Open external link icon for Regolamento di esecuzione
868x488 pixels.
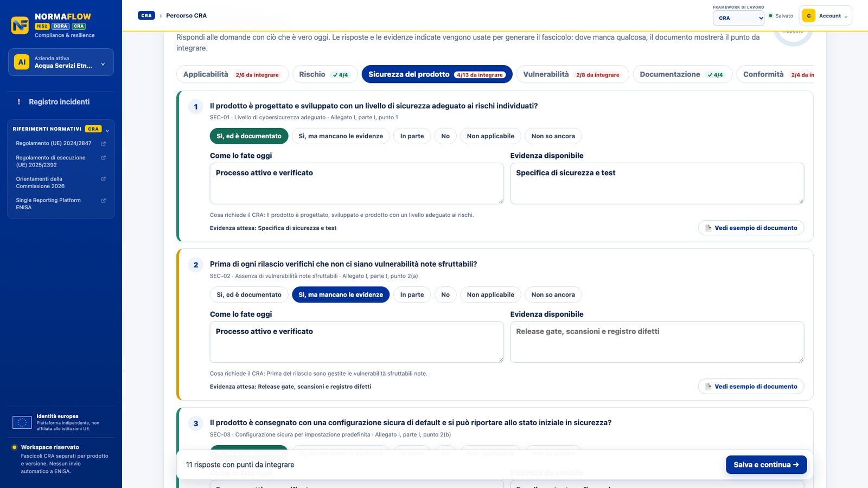coord(104,158)
